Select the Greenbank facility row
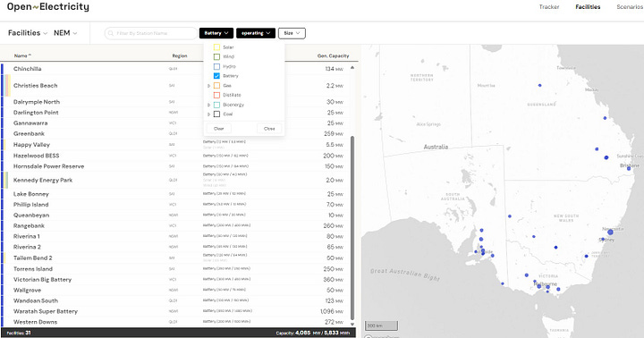 [x=176, y=134]
